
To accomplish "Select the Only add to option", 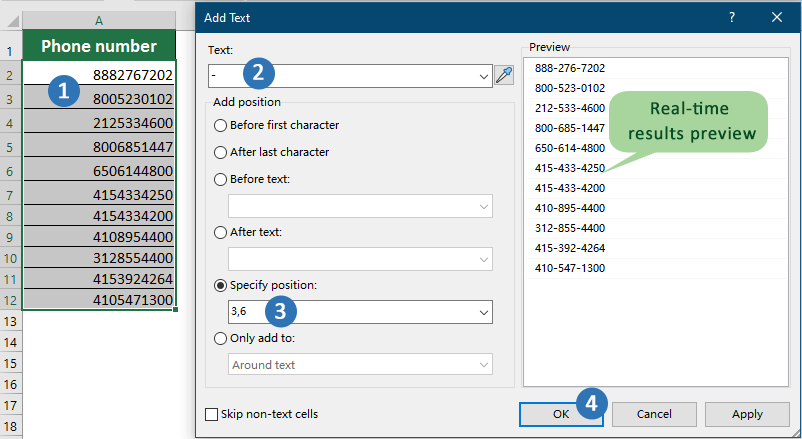I will (x=221, y=338).
